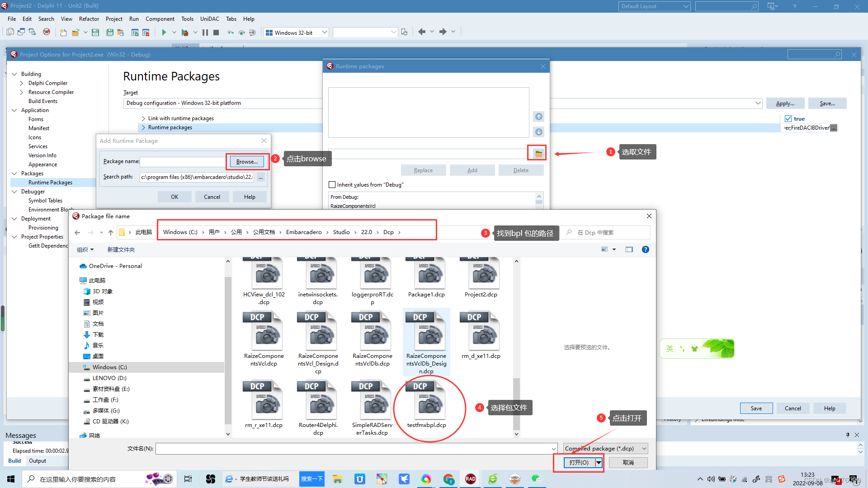Open the Component menu
This screenshot has width=868, height=488.
[160, 19]
